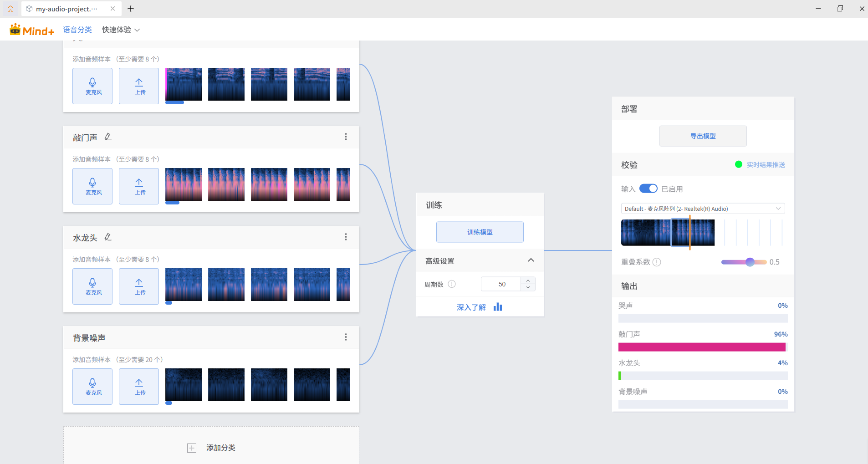Click the home icon in tab bar
The height and width of the screenshot is (464, 868).
coord(10,9)
